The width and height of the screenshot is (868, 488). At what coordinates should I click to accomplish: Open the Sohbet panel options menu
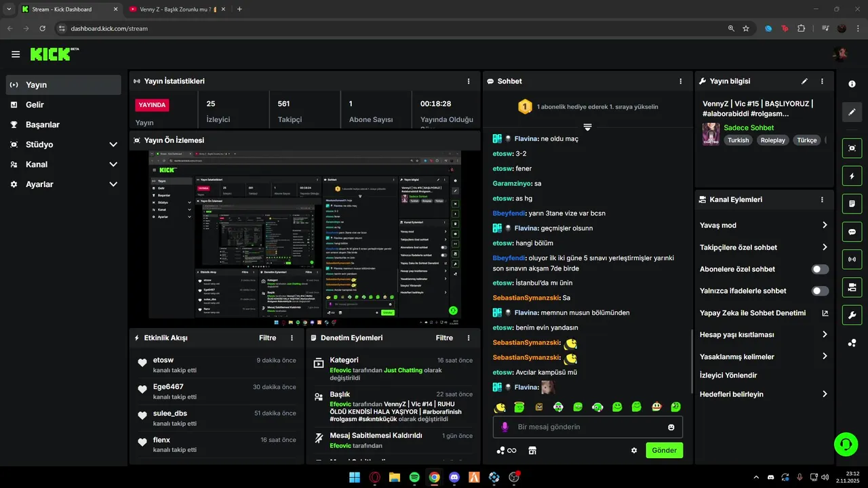click(681, 81)
